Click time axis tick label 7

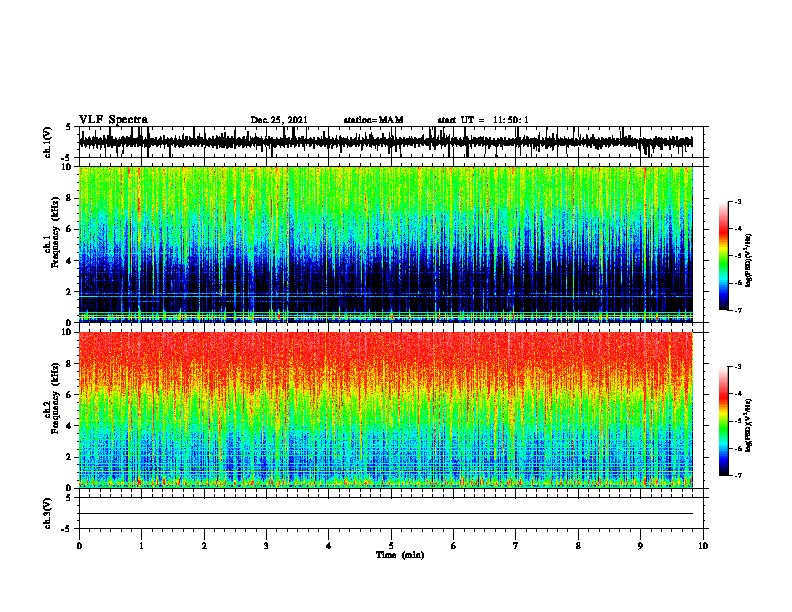pos(516,546)
